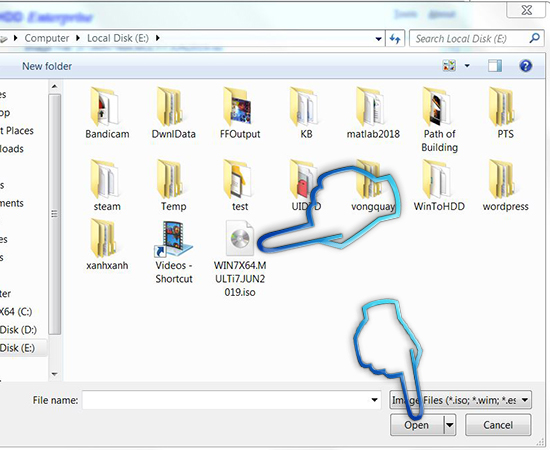Open the Temp folder
Viewport: 550px width, 450px height.
coord(173,185)
